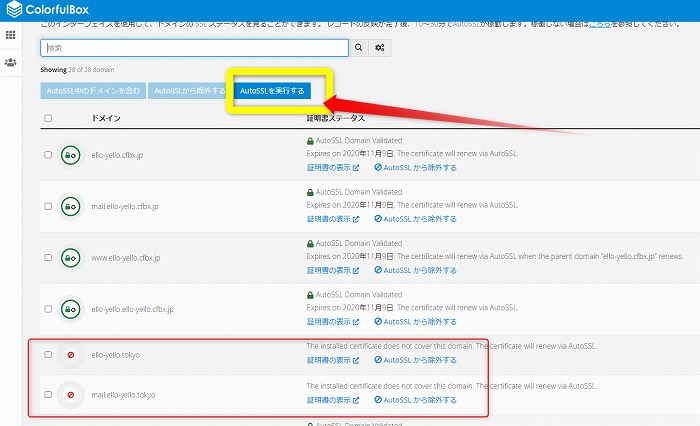
Task: Open the user accounts sidebar icon
Action: coord(11,62)
